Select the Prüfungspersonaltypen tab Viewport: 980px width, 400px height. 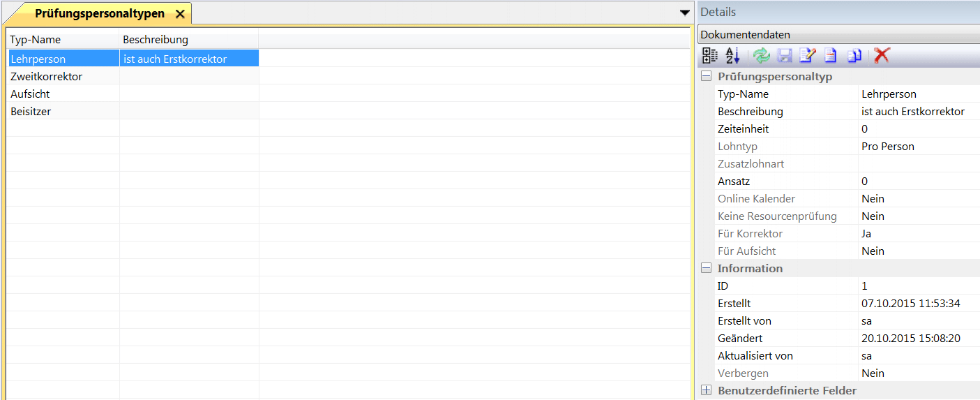[x=99, y=14]
